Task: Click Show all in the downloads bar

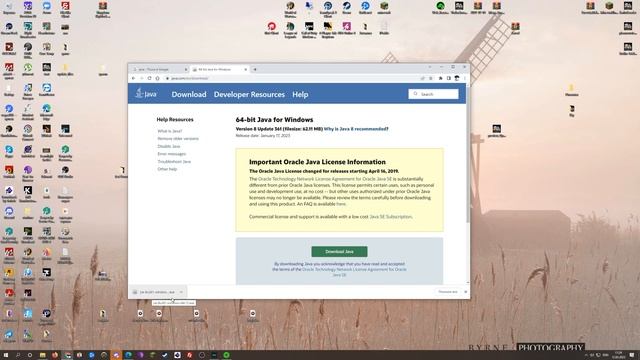Action: tap(448, 292)
